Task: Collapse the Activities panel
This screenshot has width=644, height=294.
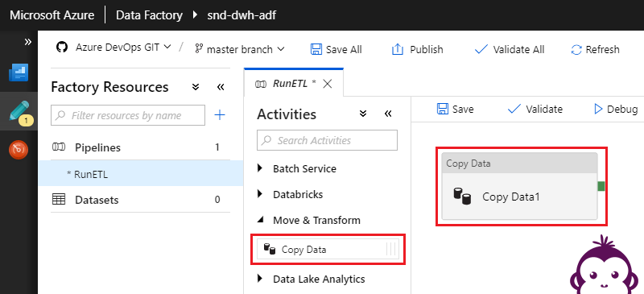Action: (x=388, y=114)
